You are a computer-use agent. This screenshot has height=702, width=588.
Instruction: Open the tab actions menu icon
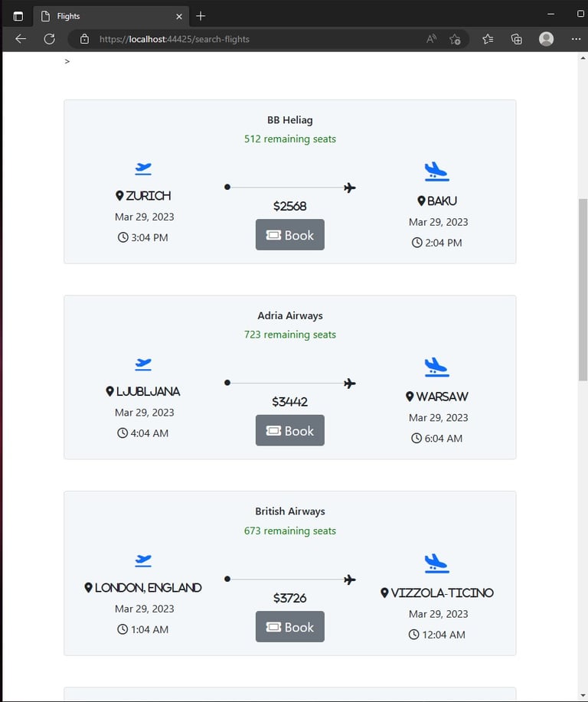18,17
